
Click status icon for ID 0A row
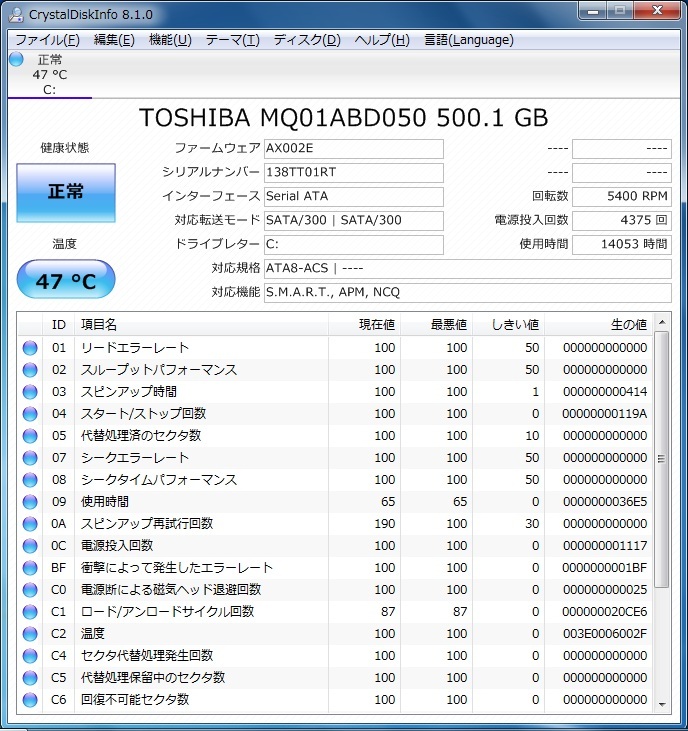(x=30, y=524)
